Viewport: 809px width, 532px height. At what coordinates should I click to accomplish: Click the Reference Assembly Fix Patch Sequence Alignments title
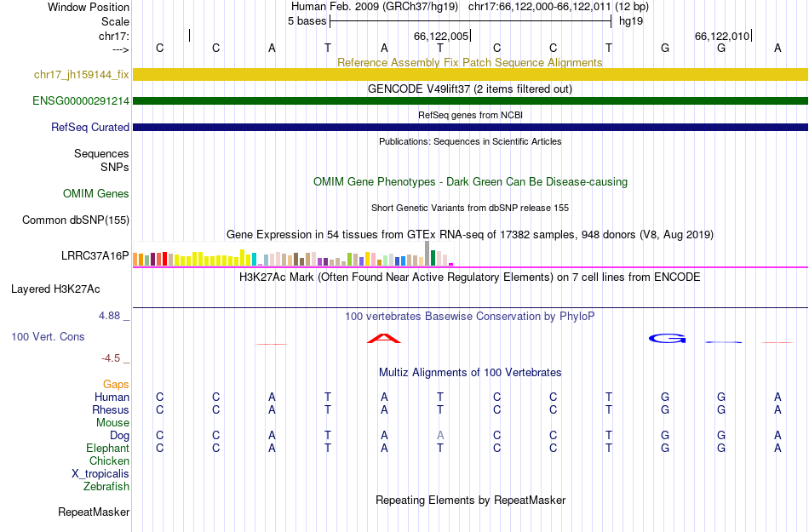pyautogui.click(x=469, y=62)
